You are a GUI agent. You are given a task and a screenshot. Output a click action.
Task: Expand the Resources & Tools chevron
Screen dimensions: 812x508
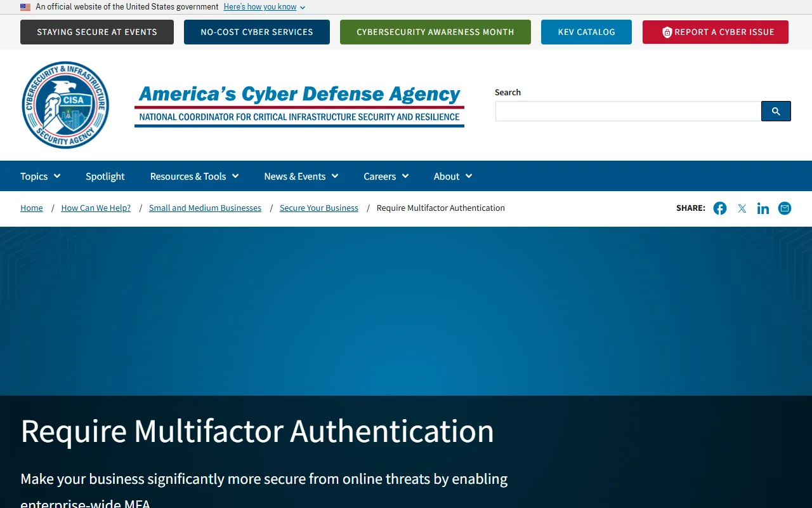point(235,176)
